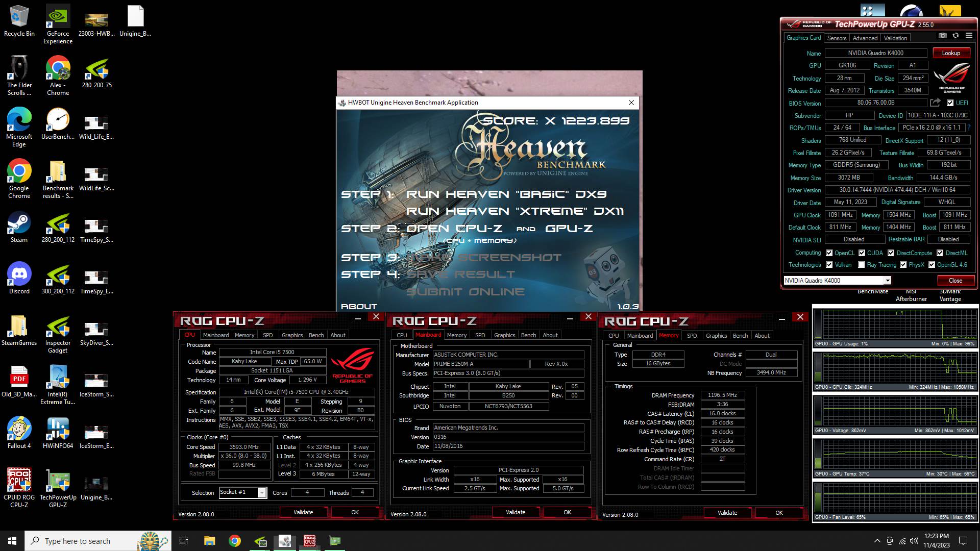This screenshot has width=980, height=551.
Task: Show hidden system tray icons chevron
Action: click(877, 541)
